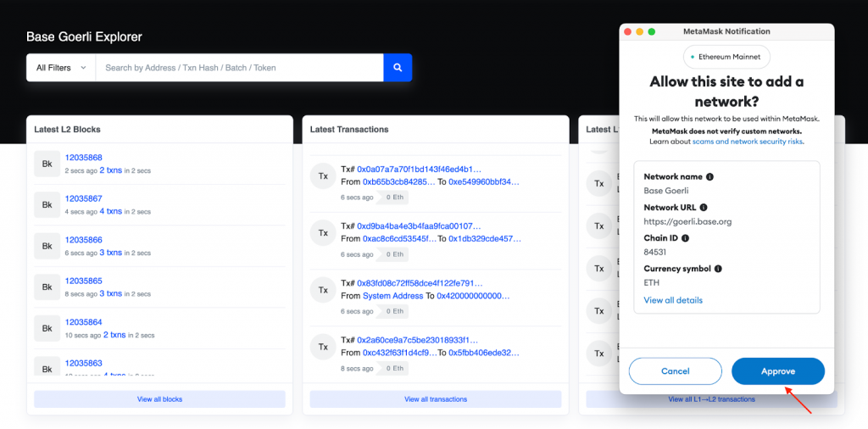868x429 pixels.
Task: Click network URL value https://goerli.base.org
Action: pyautogui.click(x=687, y=221)
